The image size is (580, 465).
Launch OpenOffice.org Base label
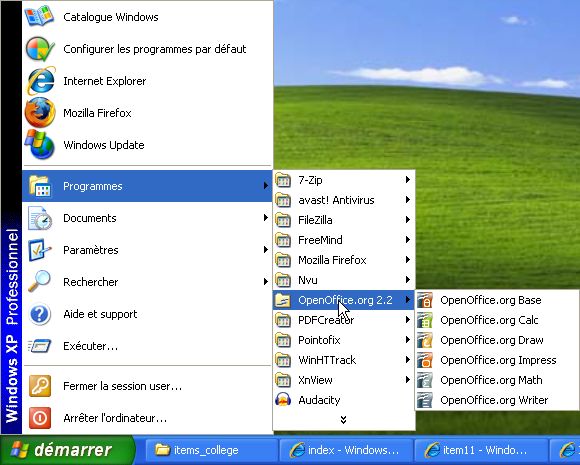491,300
